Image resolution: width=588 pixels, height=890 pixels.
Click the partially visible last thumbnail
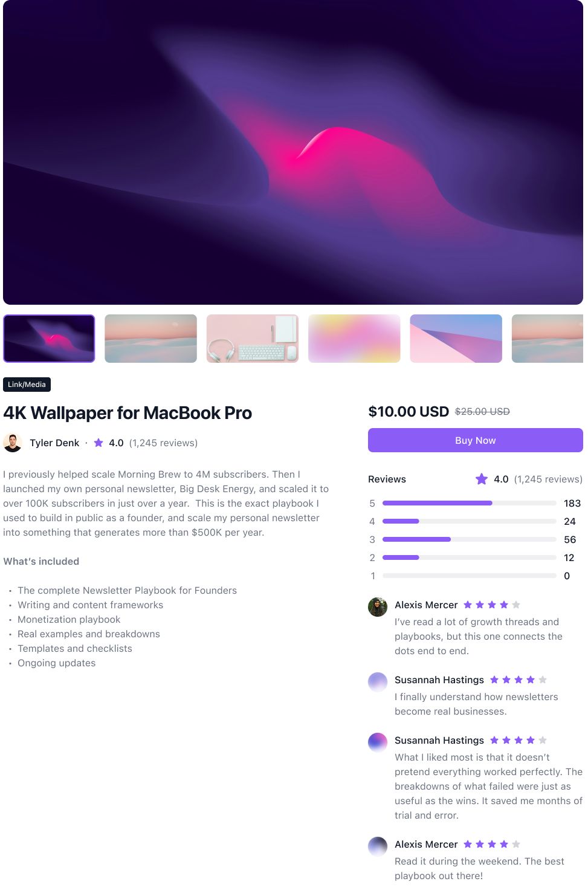pos(548,339)
